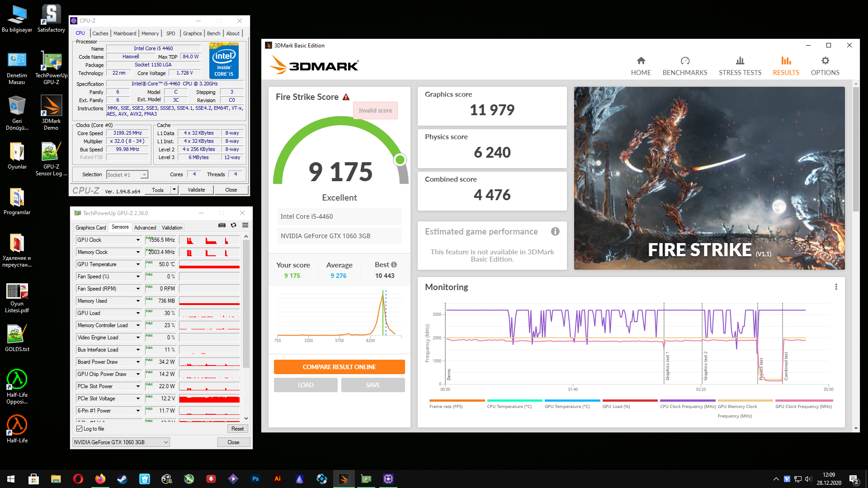Click the Fire Strike score warning triangle
868x488 pixels.
click(x=346, y=97)
